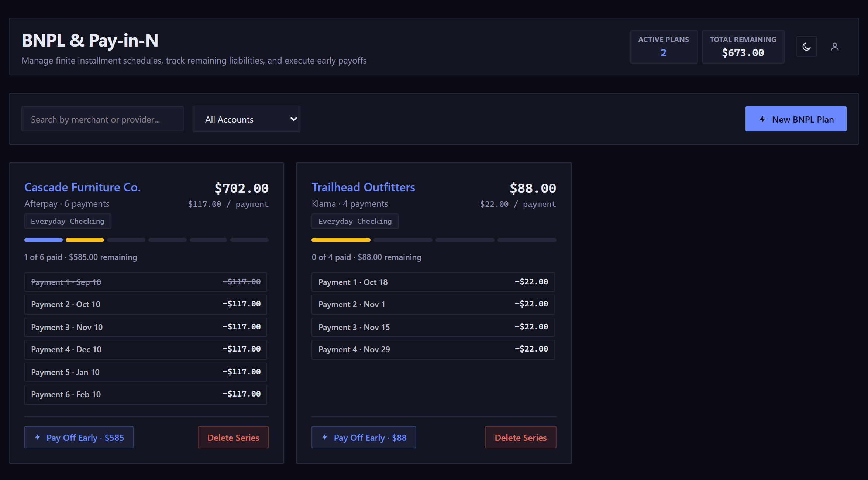Select the struck-through Payment 1 · Sep 10 row
868x480 pixels.
146,282
